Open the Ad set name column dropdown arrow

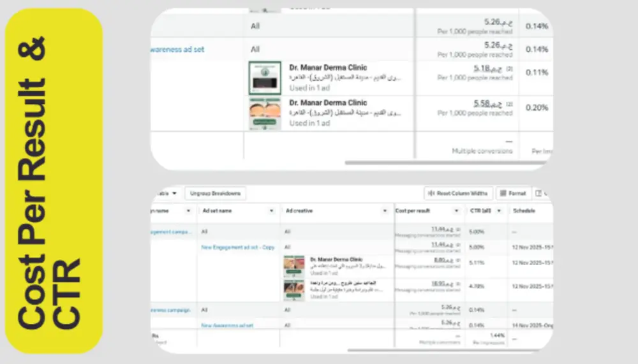(271, 210)
